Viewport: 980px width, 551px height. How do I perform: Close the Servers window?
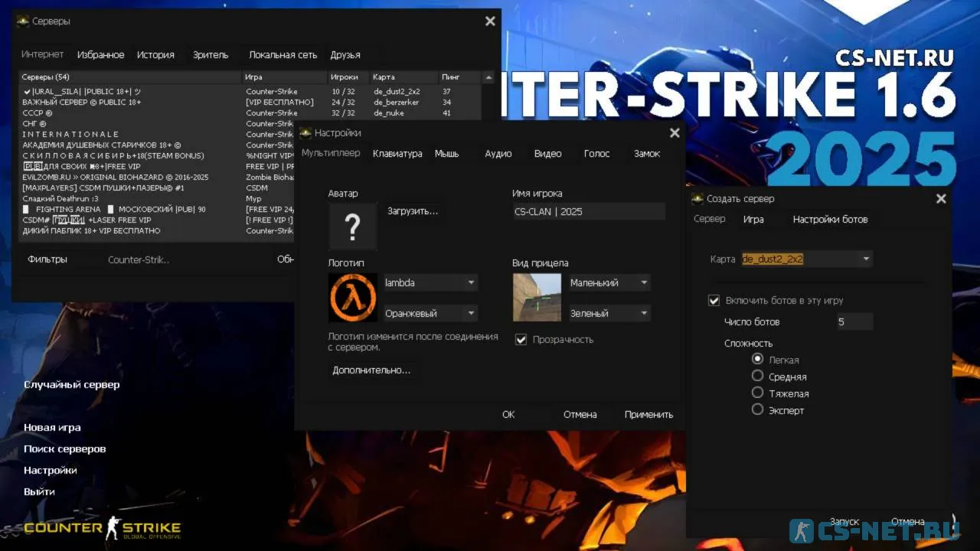[x=490, y=21]
